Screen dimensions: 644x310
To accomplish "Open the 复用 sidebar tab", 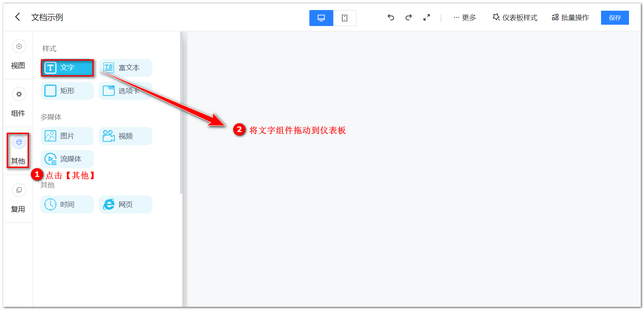I will tap(18, 199).
